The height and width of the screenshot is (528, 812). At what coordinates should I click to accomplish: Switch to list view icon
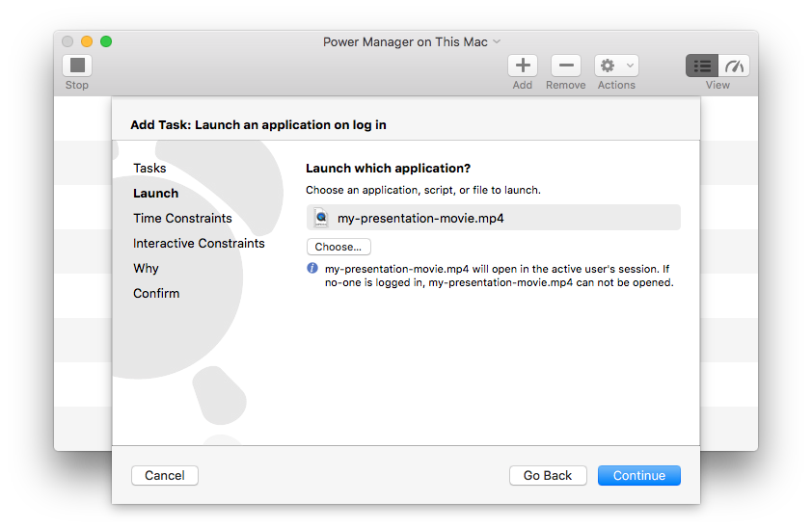point(702,66)
